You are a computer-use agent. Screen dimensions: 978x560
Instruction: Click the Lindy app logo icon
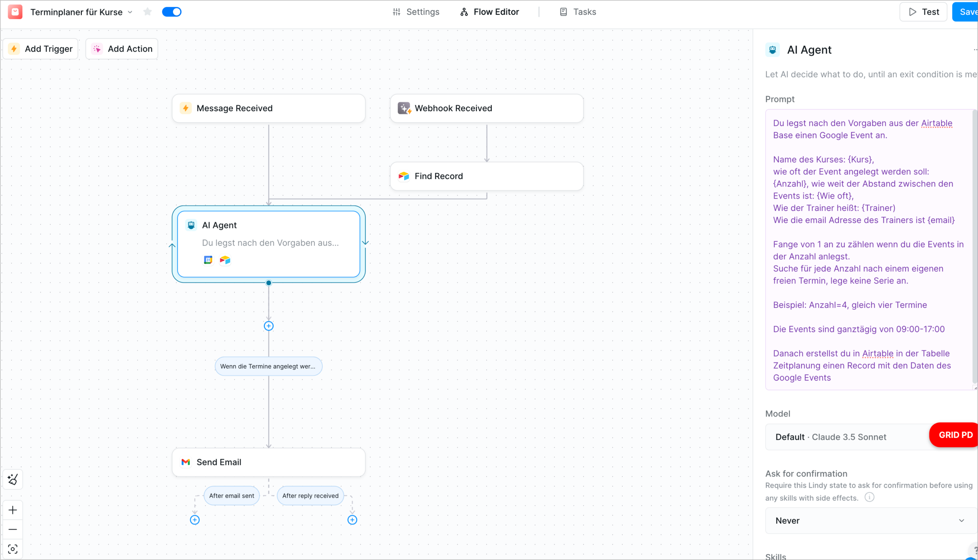coord(15,12)
